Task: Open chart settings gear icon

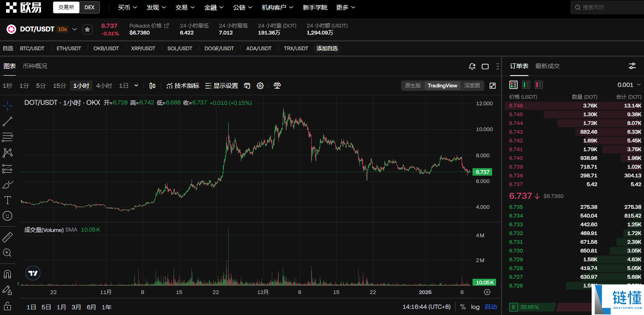Action: click(x=260, y=86)
